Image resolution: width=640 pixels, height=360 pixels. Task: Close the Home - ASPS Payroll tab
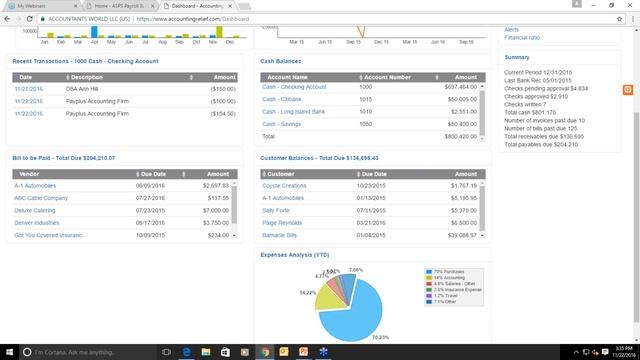[x=153, y=6]
